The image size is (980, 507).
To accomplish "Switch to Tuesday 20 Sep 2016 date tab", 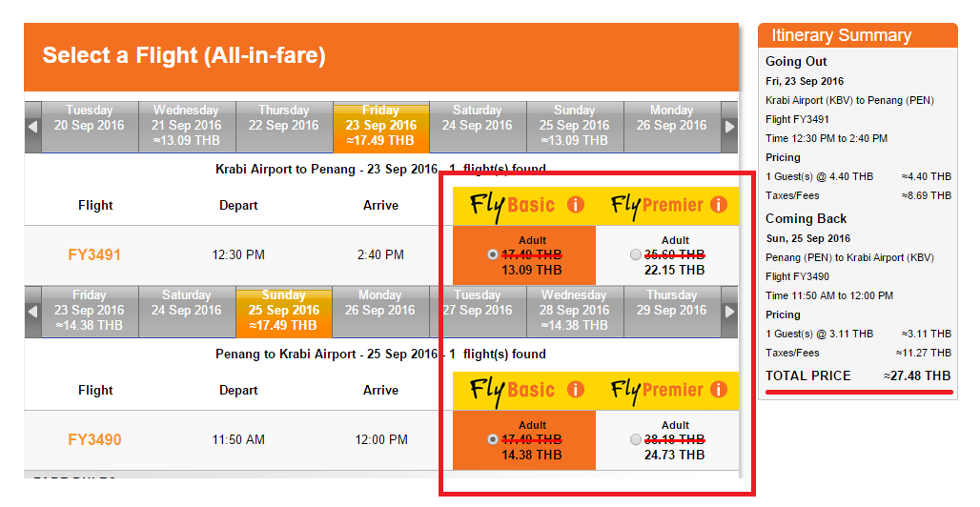I will (x=90, y=126).
